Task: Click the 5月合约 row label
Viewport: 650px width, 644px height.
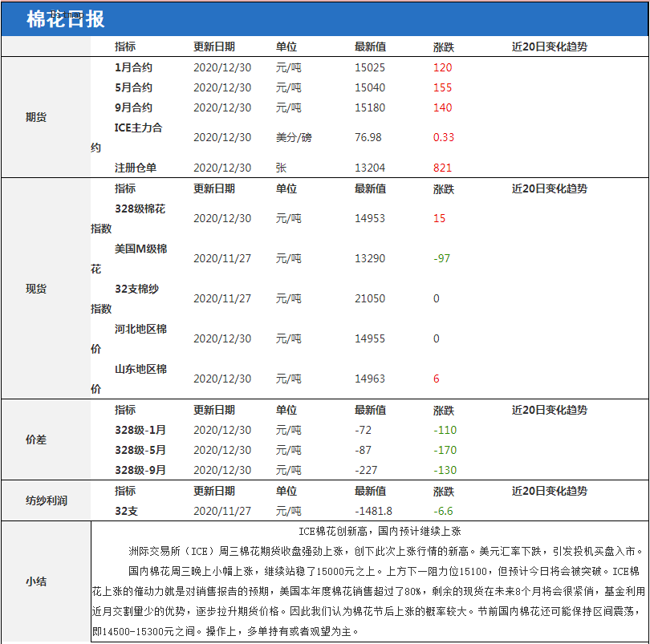Action: (x=133, y=87)
